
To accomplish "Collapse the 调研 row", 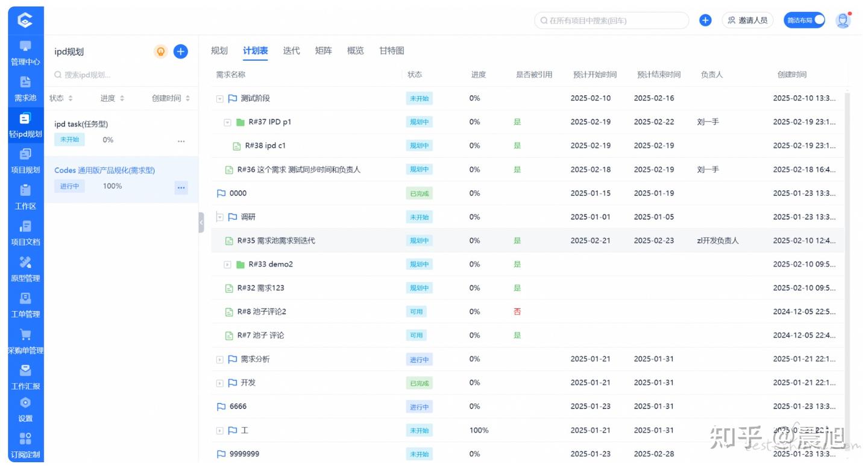I will [220, 218].
